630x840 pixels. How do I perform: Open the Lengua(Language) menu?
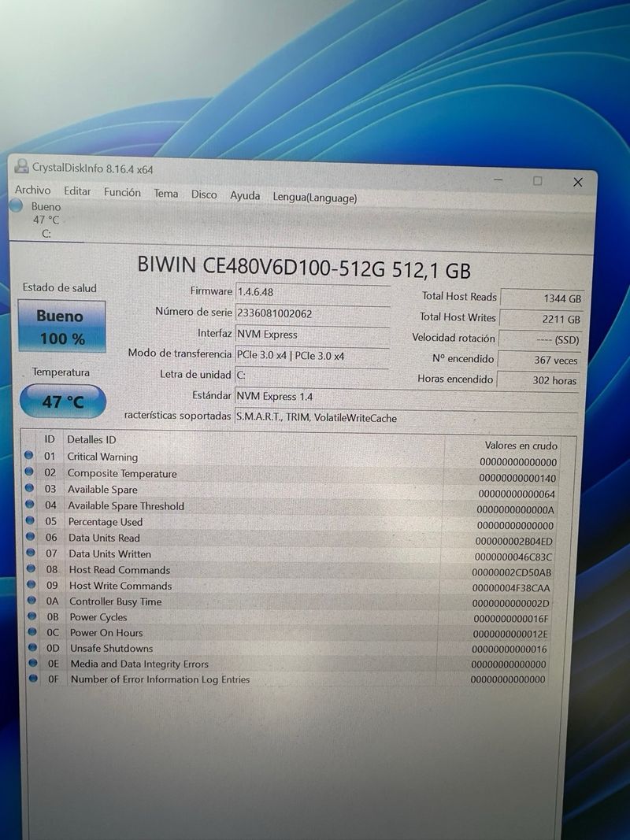(x=315, y=197)
